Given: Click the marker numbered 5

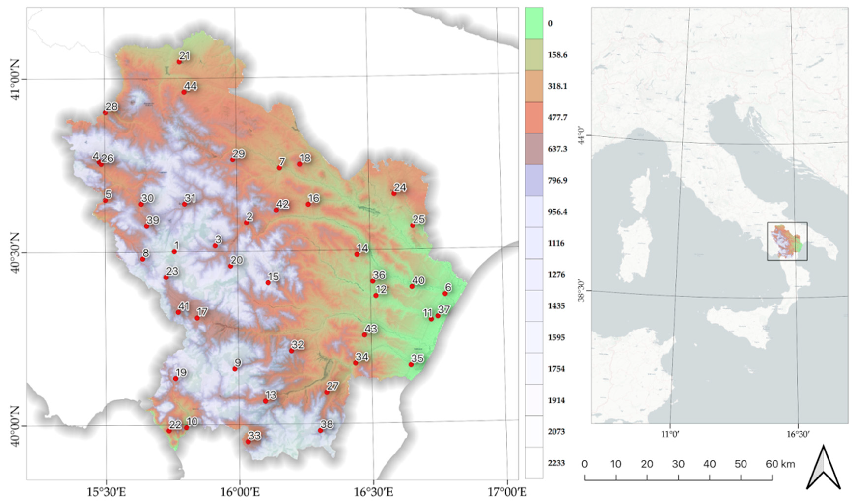Looking at the screenshot, I should pyautogui.click(x=105, y=200).
